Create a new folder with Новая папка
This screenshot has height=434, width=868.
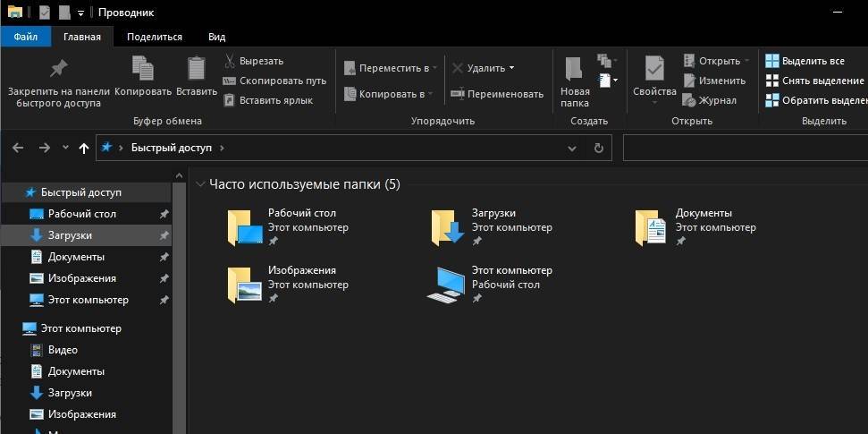[x=575, y=82]
